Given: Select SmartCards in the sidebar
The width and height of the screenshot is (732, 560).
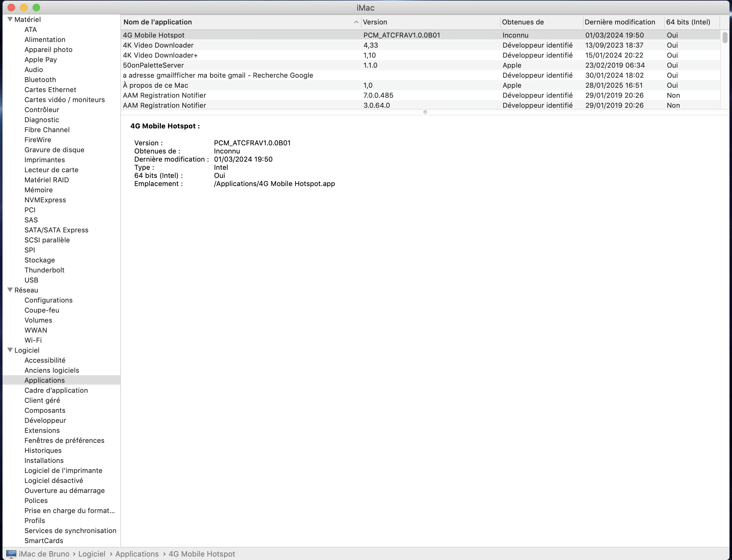Looking at the screenshot, I should tap(44, 540).
